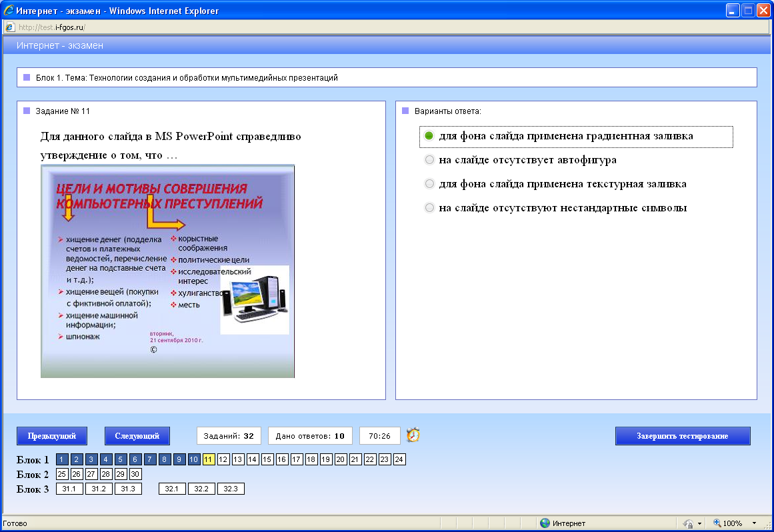The width and height of the screenshot is (774, 532).
Task: Open the security status dropdown in status bar
Action: 699,523
